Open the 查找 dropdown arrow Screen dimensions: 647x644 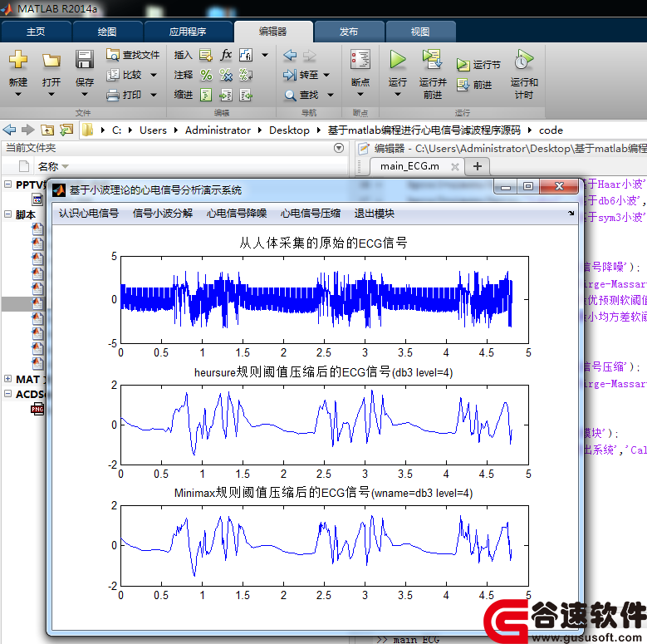tap(330, 95)
